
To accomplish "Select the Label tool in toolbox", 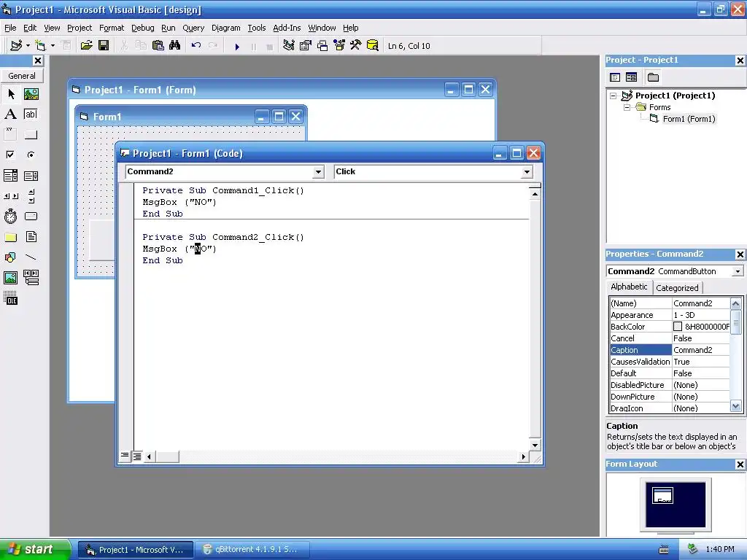I will (10, 114).
